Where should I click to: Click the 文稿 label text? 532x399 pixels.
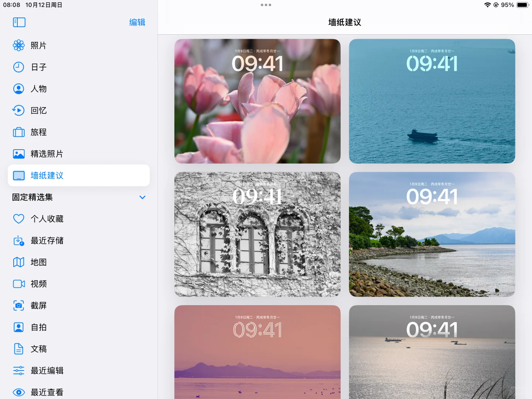[x=39, y=349]
